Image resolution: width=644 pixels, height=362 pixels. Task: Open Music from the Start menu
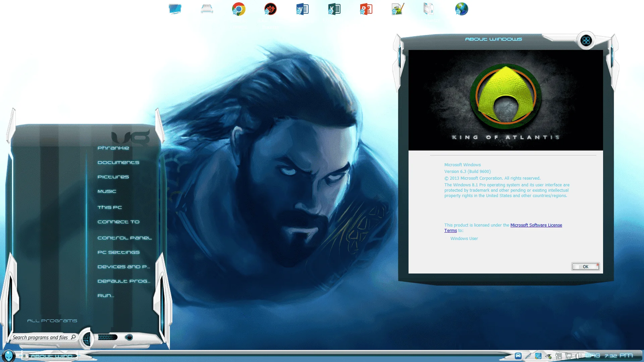point(107,191)
